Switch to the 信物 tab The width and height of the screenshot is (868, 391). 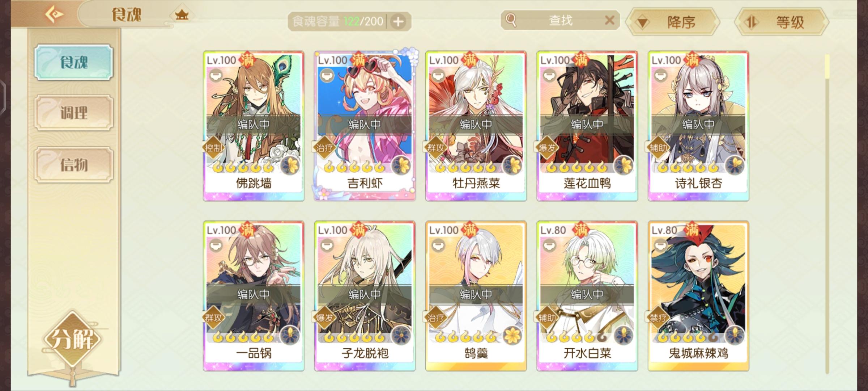[x=74, y=165]
